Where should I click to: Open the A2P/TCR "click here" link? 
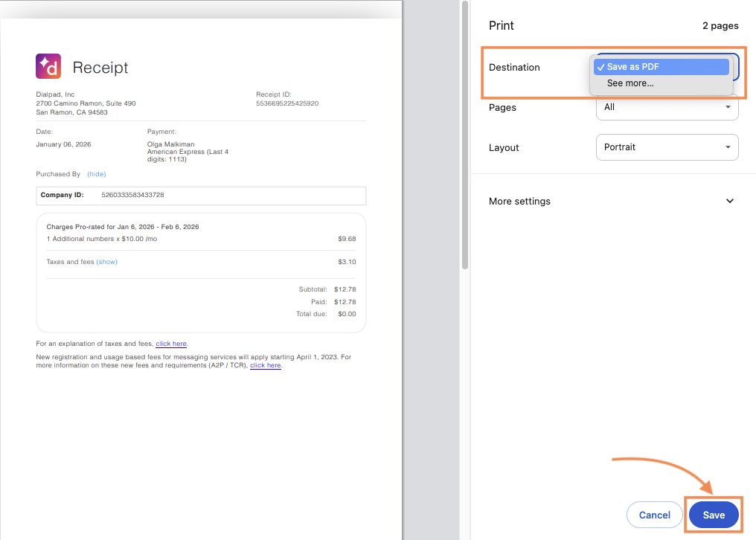point(266,365)
